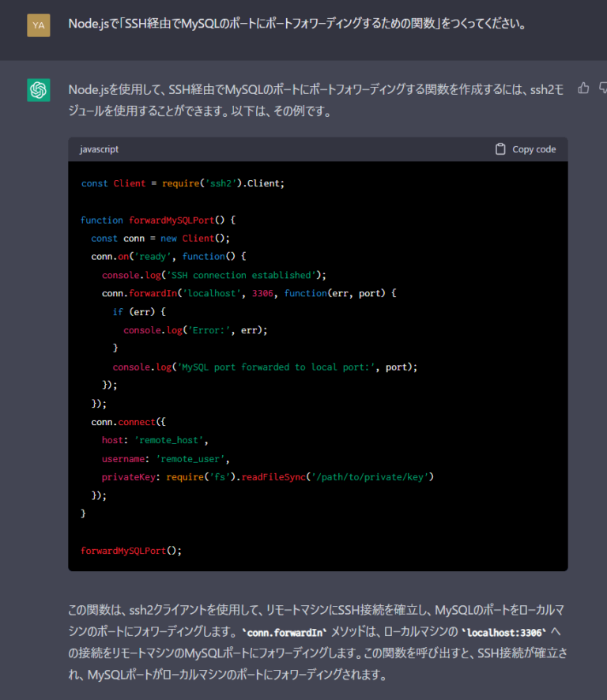The height and width of the screenshot is (700, 607).
Task: Click the YA user avatar
Action: 38,24
